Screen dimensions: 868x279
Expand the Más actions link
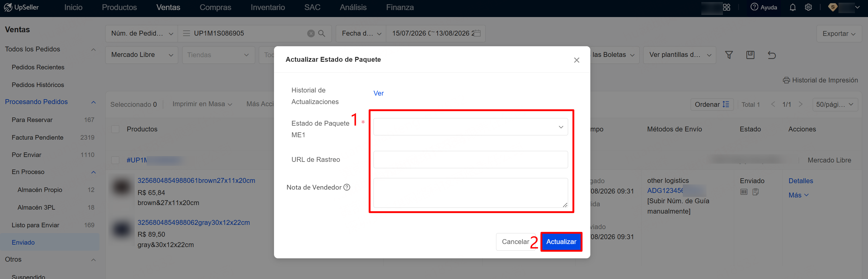(x=798, y=195)
